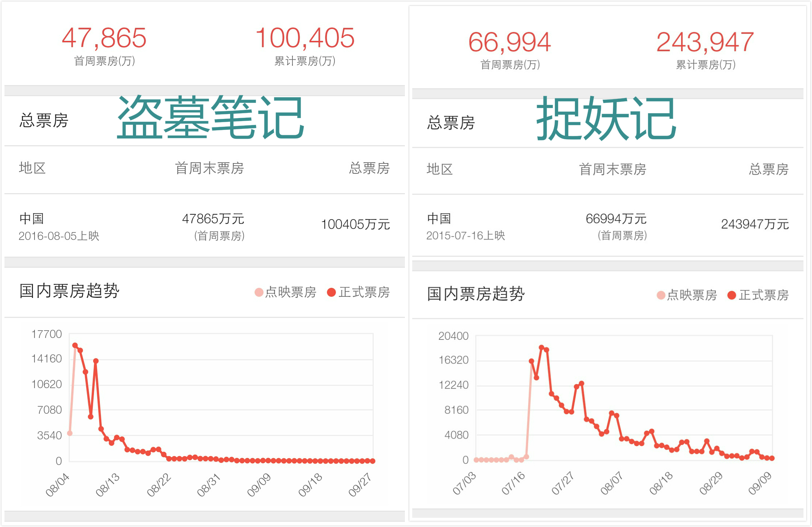Click 首周末票房 column header in 捉妖记 table
The image size is (812, 527).
coord(613,170)
